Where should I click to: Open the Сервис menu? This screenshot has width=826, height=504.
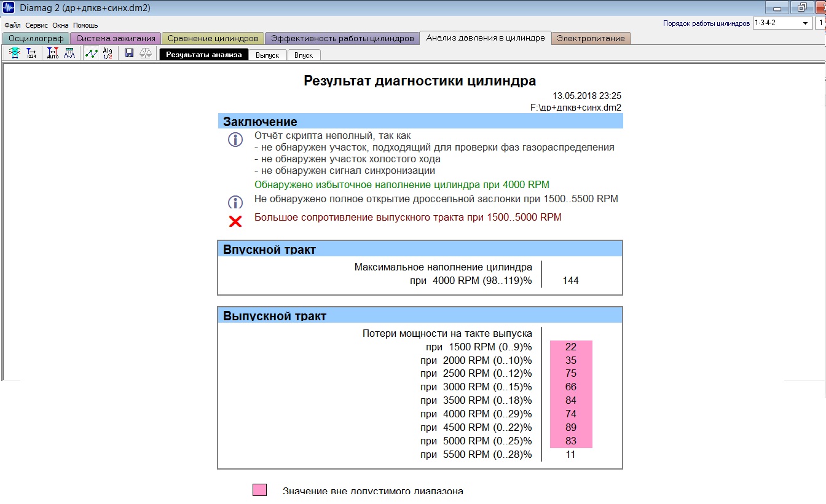(37, 25)
